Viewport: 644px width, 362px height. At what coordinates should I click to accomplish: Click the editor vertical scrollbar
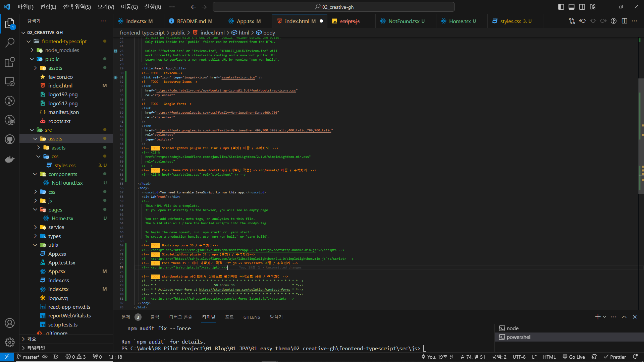[641, 134]
